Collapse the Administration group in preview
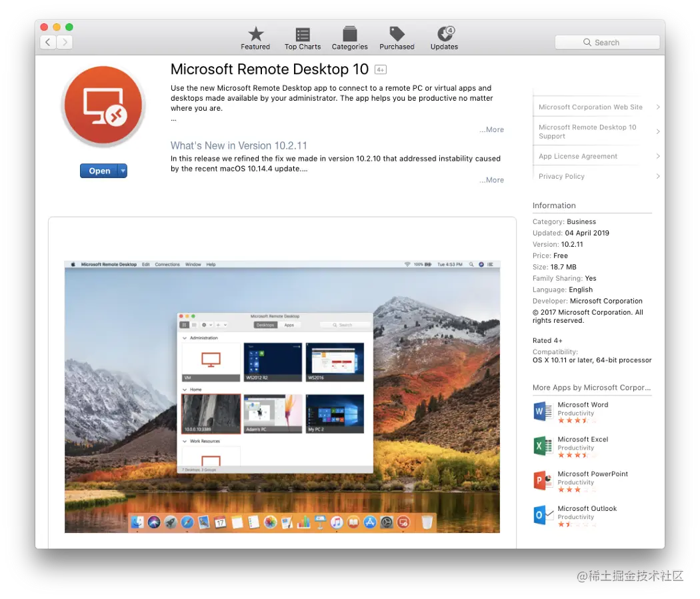The height and width of the screenshot is (599, 700). [x=185, y=338]
